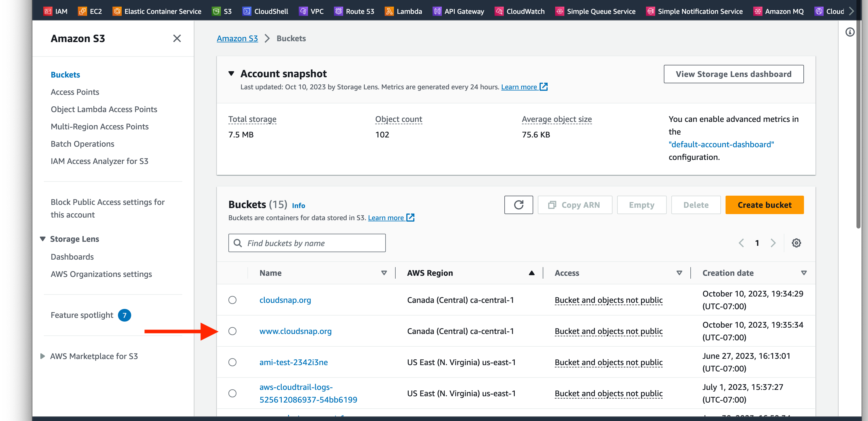Click the Buckets Info link
Screen dimensions: 868x421
(298, 205)
